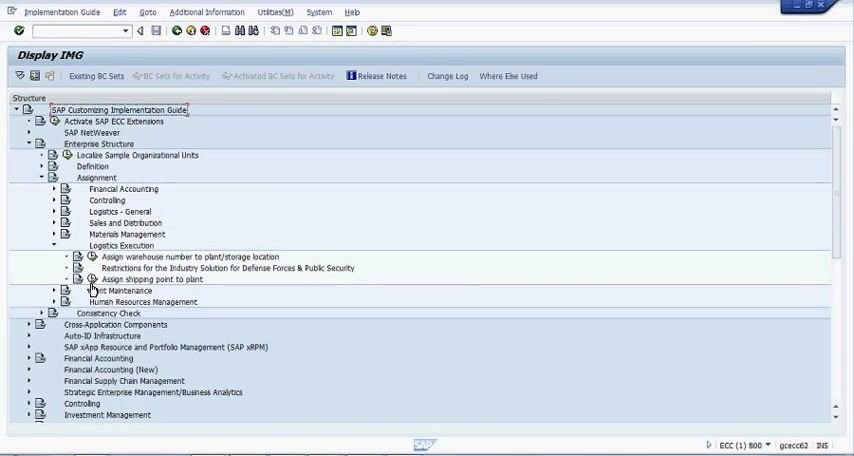Click the Change Log button
Screen dimensions: 854x456
pyautogui.click(x=448, y=76)
